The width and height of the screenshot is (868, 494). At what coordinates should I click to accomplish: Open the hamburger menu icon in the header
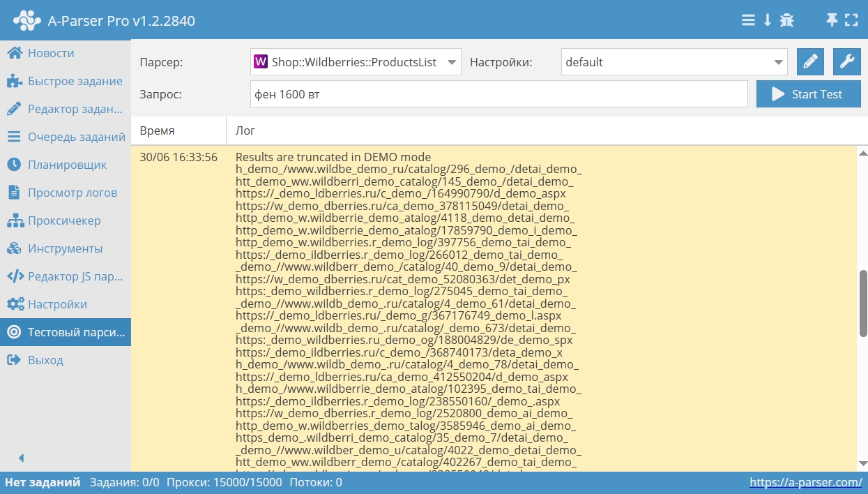click(747, 20)
